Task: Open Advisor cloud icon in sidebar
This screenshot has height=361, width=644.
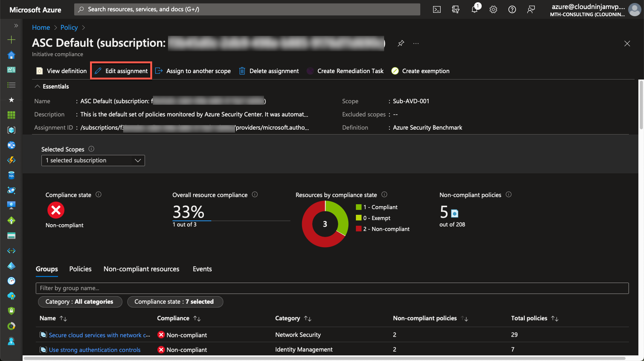Action: (11, 296)
